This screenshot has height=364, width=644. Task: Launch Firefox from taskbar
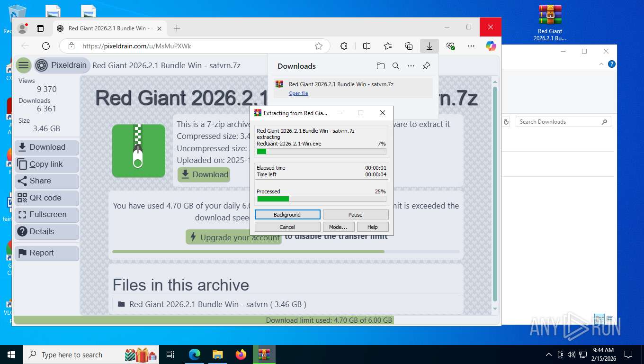(x=241, y=355)
